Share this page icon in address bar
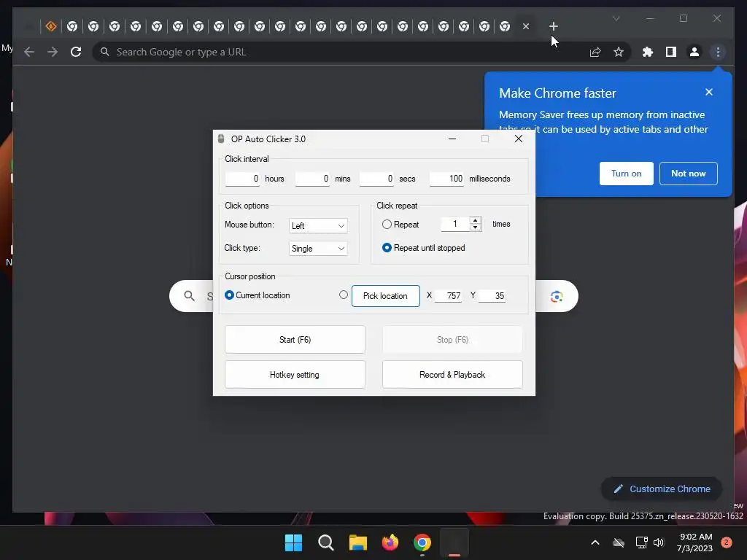Image resolution: width=747 pixels, height=560 pixels. 595,52
